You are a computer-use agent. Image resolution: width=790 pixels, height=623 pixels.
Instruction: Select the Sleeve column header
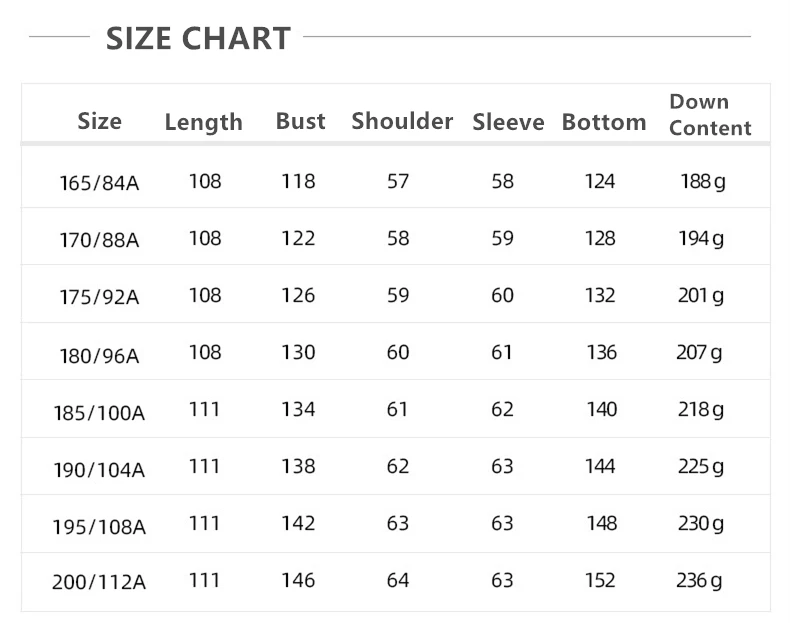click(x=508, y=122)
